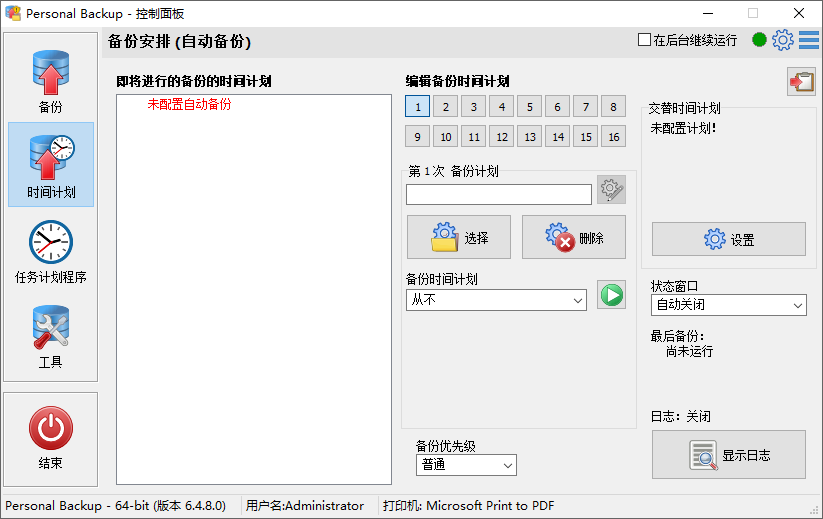Click the green status indicator circle

tap(759, 40)
